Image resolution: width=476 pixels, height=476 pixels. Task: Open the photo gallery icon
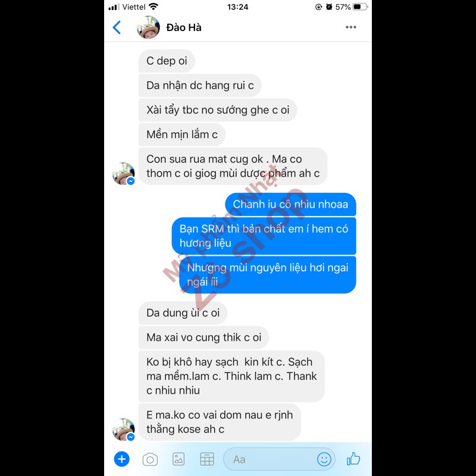[178, 459]
